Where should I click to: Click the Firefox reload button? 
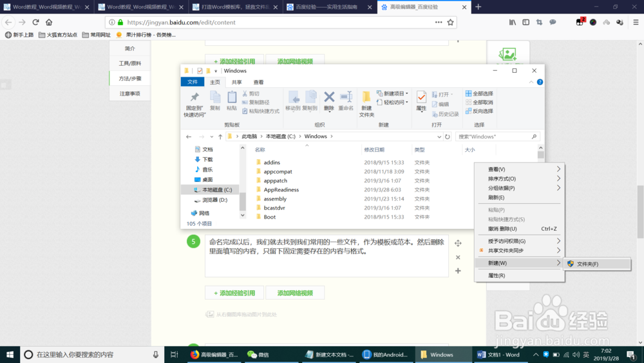(x=35, y=22)
